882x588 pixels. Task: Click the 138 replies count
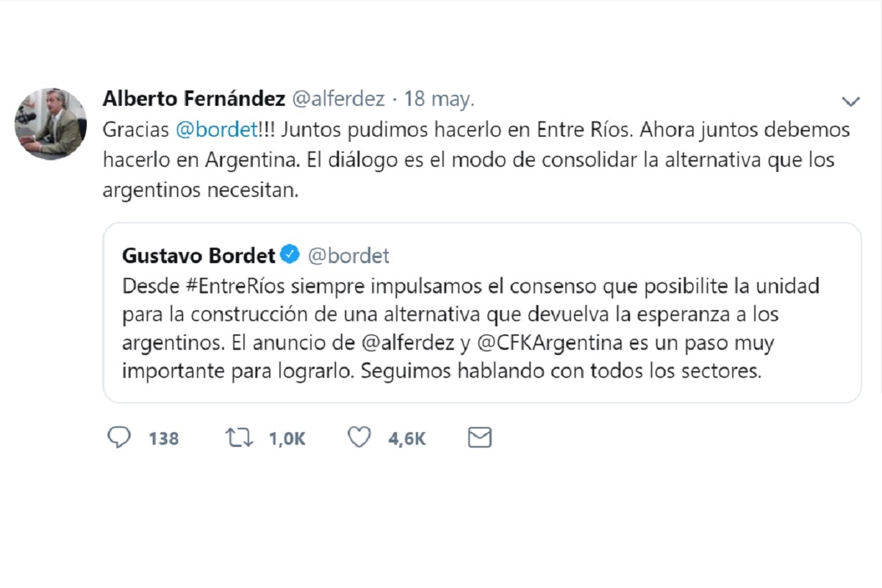(x=163, y=439)
